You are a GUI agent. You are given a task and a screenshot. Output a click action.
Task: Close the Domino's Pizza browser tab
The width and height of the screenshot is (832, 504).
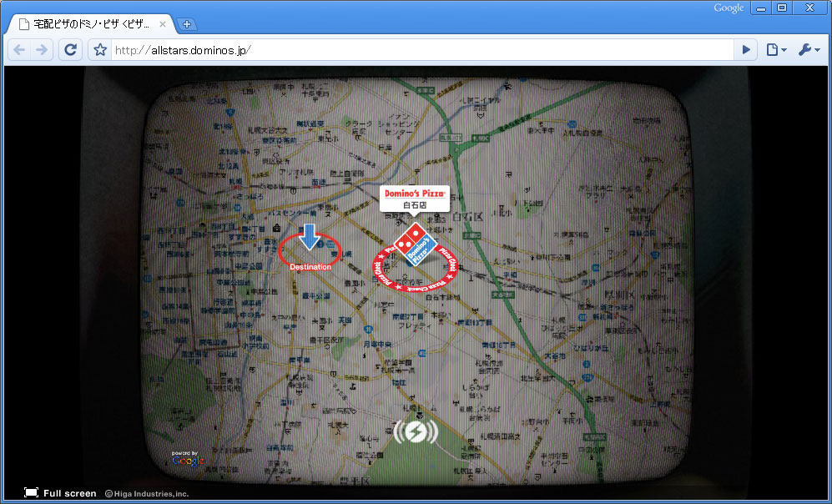coord(163,24)
